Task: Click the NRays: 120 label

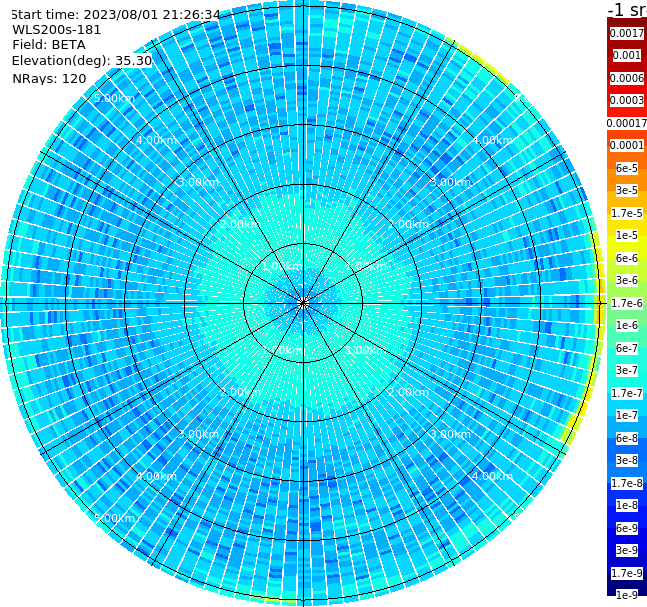Action: 49,78
